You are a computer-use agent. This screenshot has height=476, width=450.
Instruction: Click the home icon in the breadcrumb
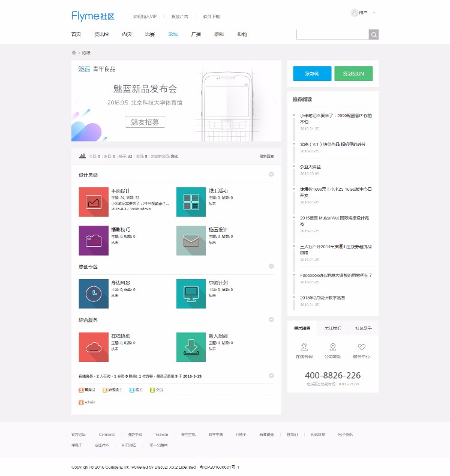point(74,52)
